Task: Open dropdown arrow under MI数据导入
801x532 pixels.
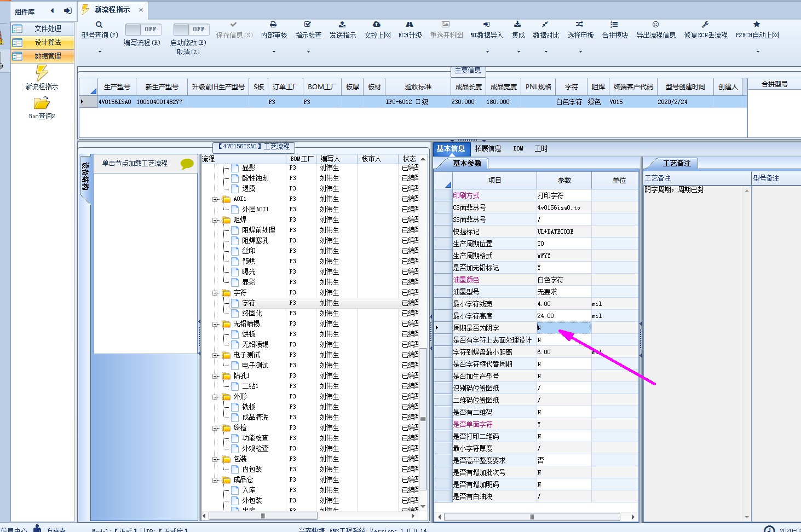Action: [487, 52]
